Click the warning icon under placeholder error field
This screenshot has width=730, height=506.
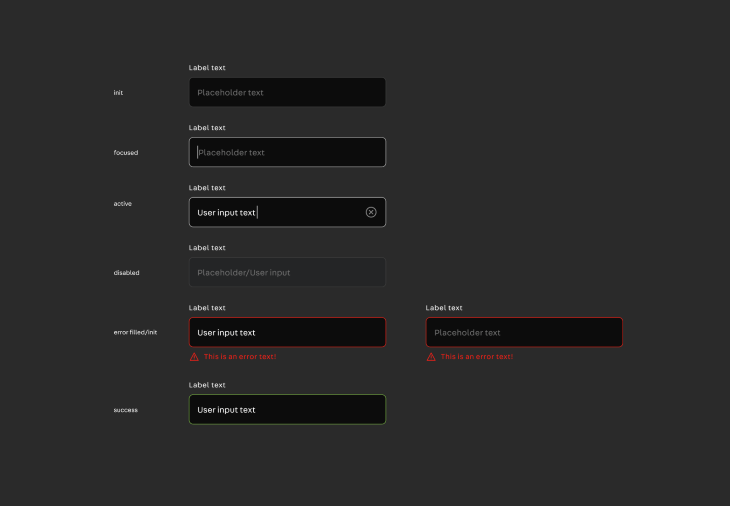pos(431,357)
